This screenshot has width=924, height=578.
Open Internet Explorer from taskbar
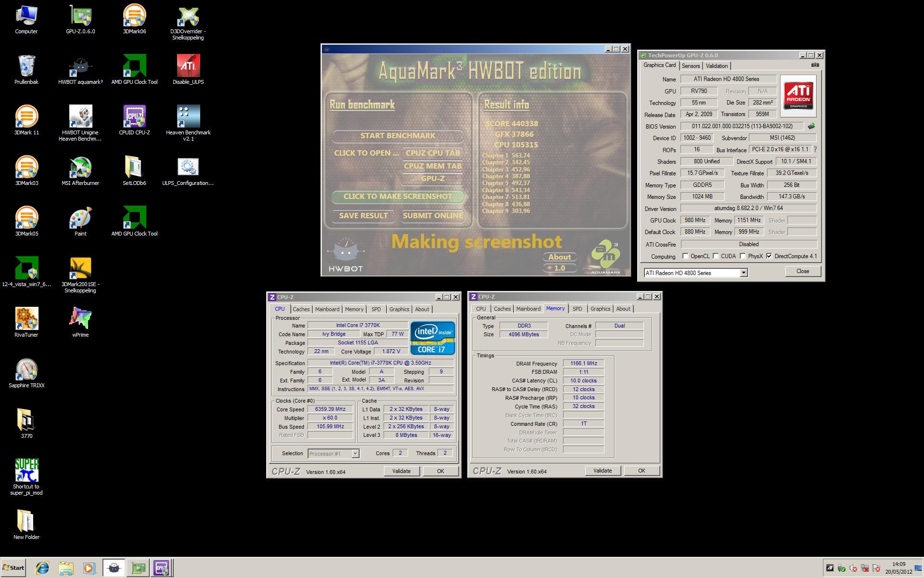(x=42, y=568)
